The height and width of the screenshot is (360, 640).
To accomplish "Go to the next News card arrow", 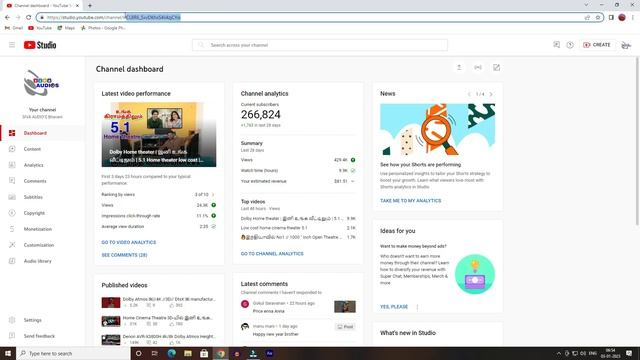I will coord(491,94).
